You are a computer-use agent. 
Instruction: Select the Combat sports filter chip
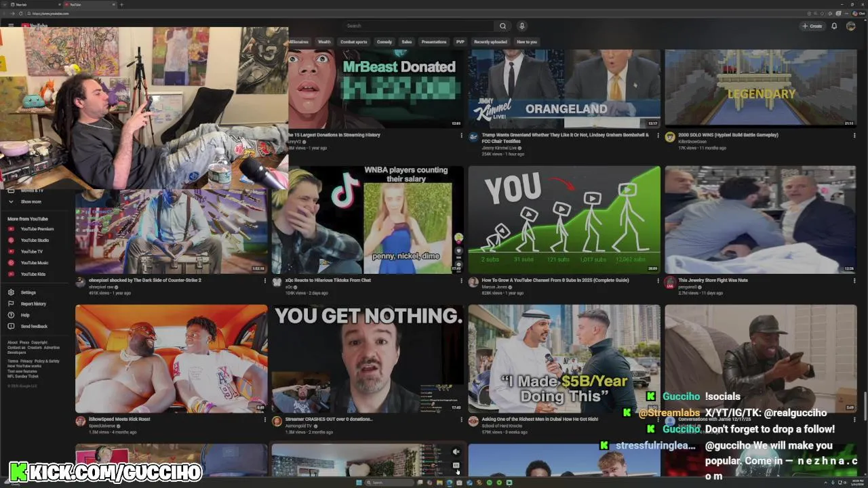click(354, 42)
